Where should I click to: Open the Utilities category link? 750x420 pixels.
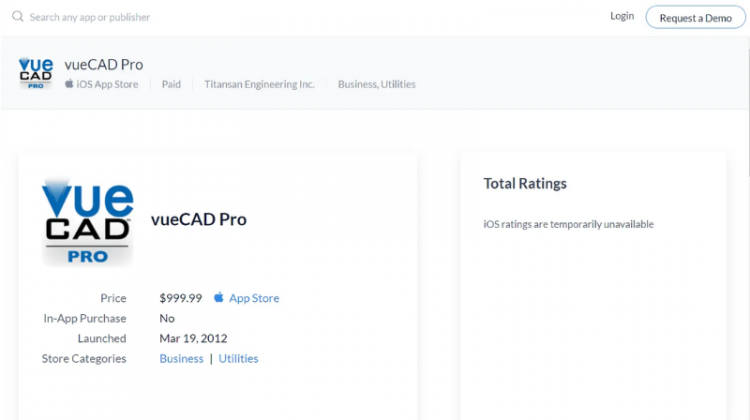tap(238, 358)
